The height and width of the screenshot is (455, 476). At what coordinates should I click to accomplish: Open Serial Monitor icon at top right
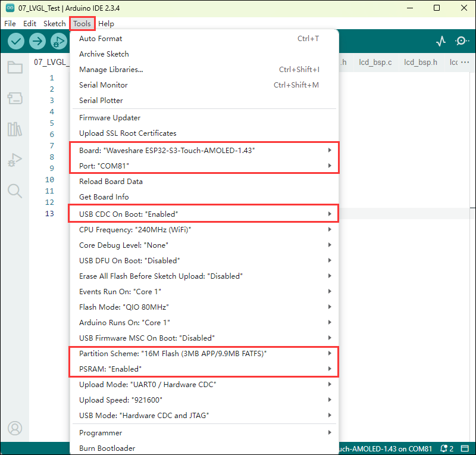462,41
